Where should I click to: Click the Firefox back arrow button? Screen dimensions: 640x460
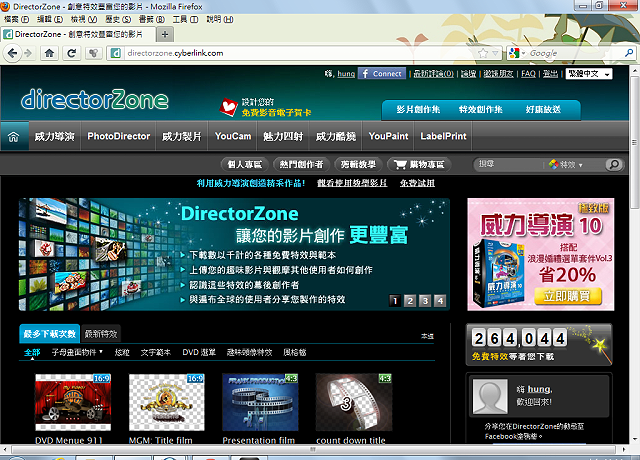pos(13,53)
